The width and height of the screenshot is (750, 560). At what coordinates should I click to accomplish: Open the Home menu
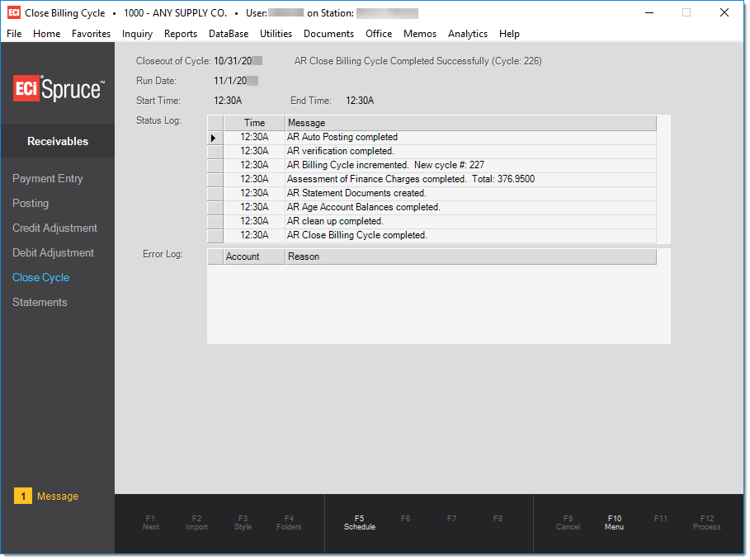click(46, 34)
